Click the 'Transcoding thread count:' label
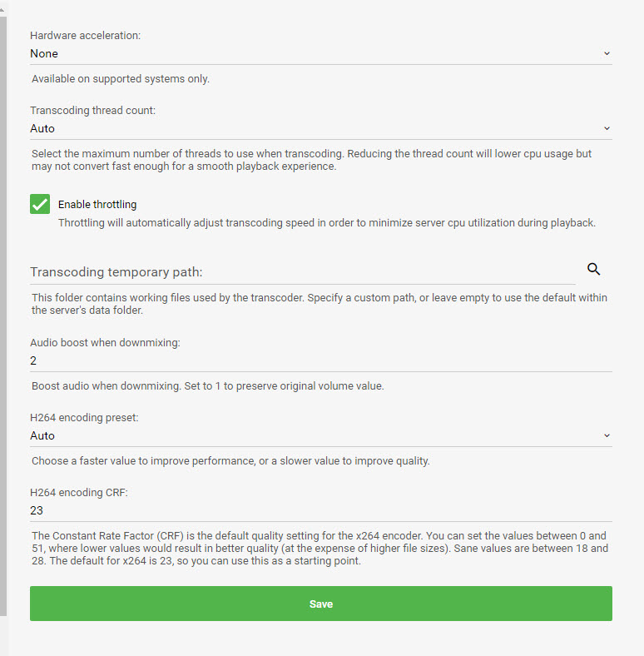The width and height of the screenshot is (644, 656). tap(92, 110)
